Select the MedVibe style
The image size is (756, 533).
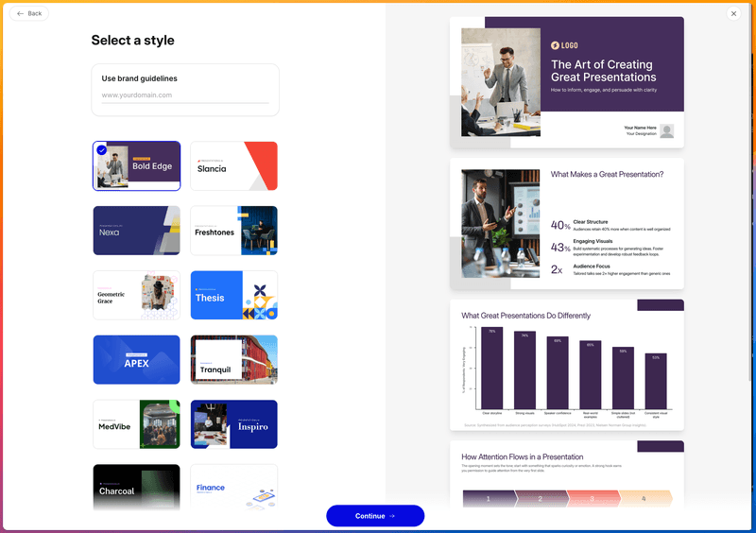point(137,424)
